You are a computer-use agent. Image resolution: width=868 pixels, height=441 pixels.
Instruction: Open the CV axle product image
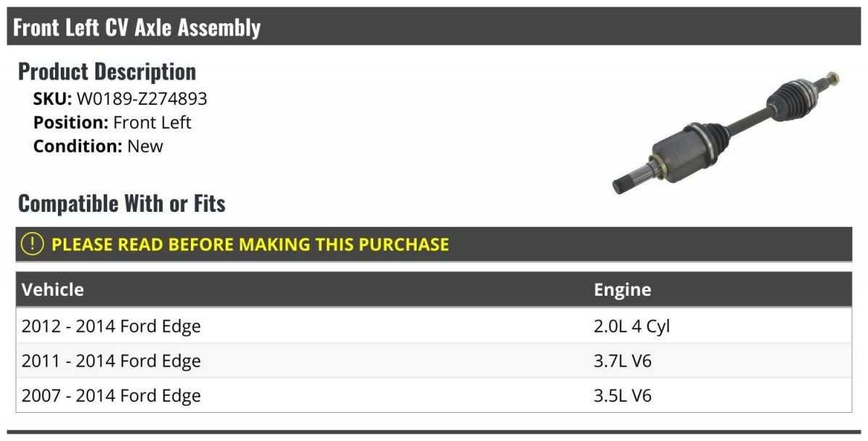727,132
